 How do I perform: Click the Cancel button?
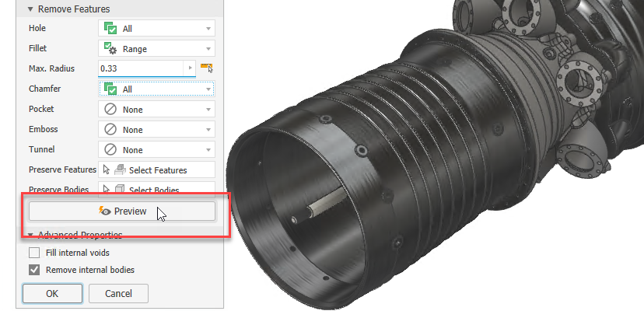click(x=118, y=293)
